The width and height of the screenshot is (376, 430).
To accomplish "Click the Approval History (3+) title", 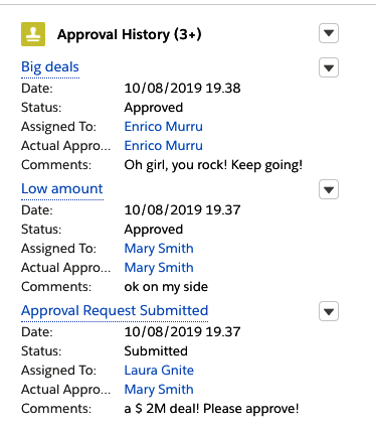I will (129, 35).
